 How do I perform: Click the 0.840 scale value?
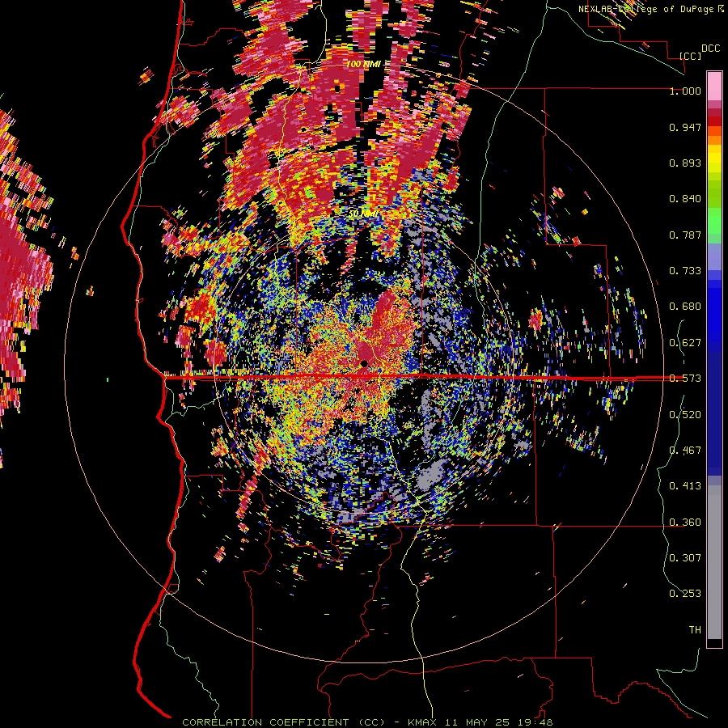click(685, 199)
